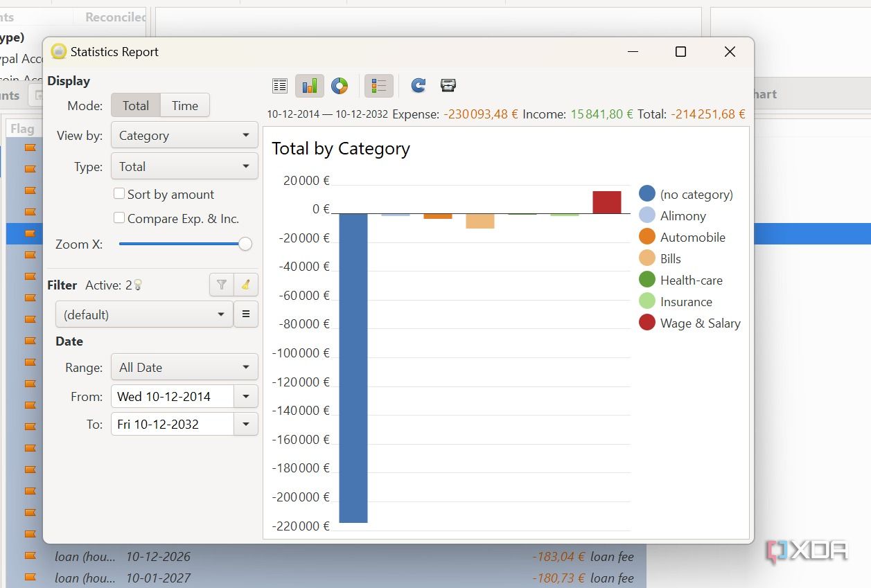Viewport: 871px width, 588px height.
Task: Open the Range dropdown showing All Date
Action: coord(184,368)
